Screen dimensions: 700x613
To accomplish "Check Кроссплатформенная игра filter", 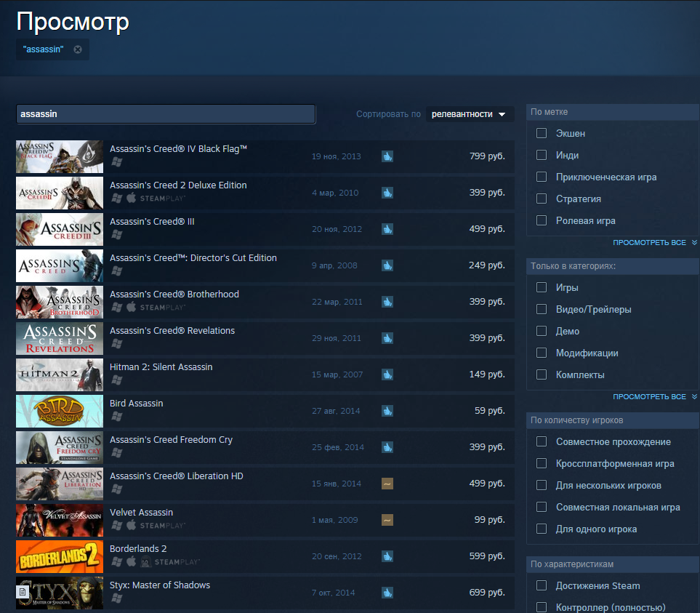I will point(542,463).
